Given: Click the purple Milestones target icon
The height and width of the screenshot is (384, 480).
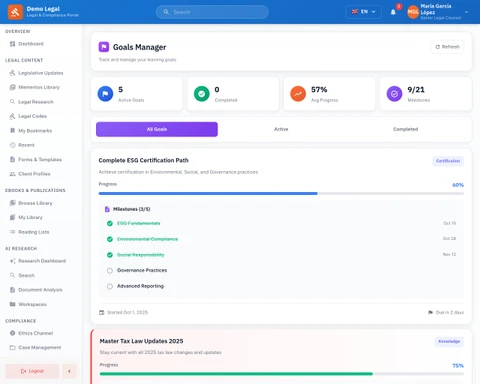Looking at the screenshot, I should [394, 94].
